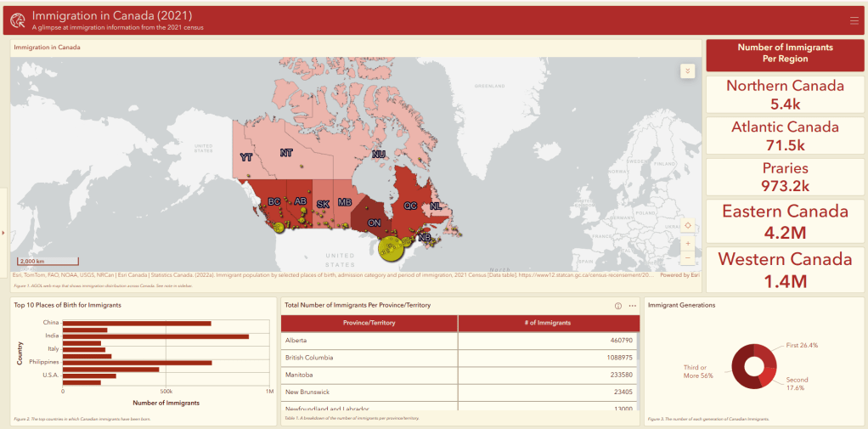This screenshot has height=429, width=868.
Task: Reset the map to default extent
Action: coord(687,225)
